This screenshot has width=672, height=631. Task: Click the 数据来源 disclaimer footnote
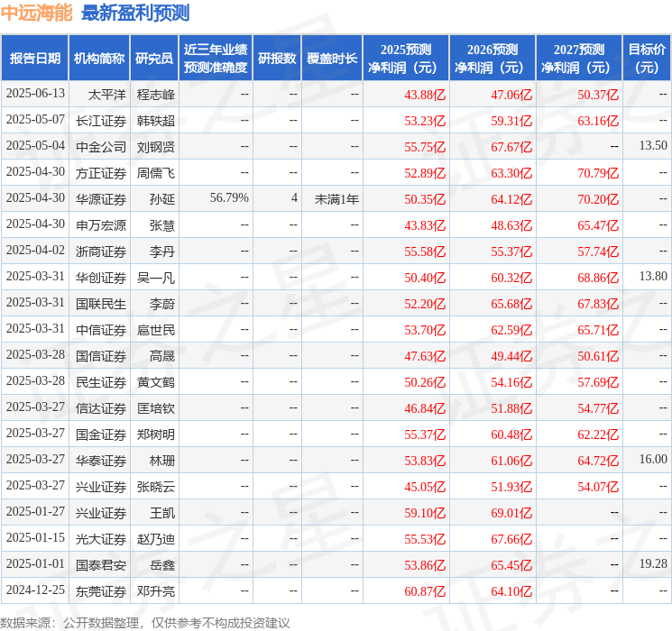pos(145,623)
